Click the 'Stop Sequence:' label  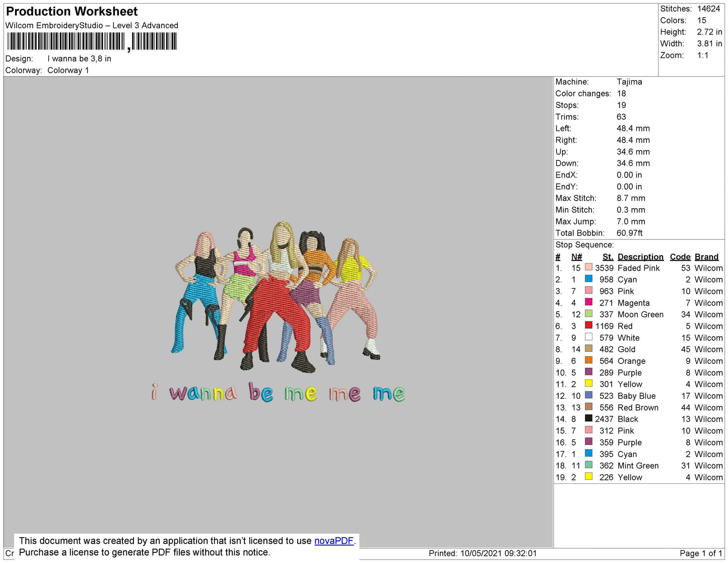584,244
